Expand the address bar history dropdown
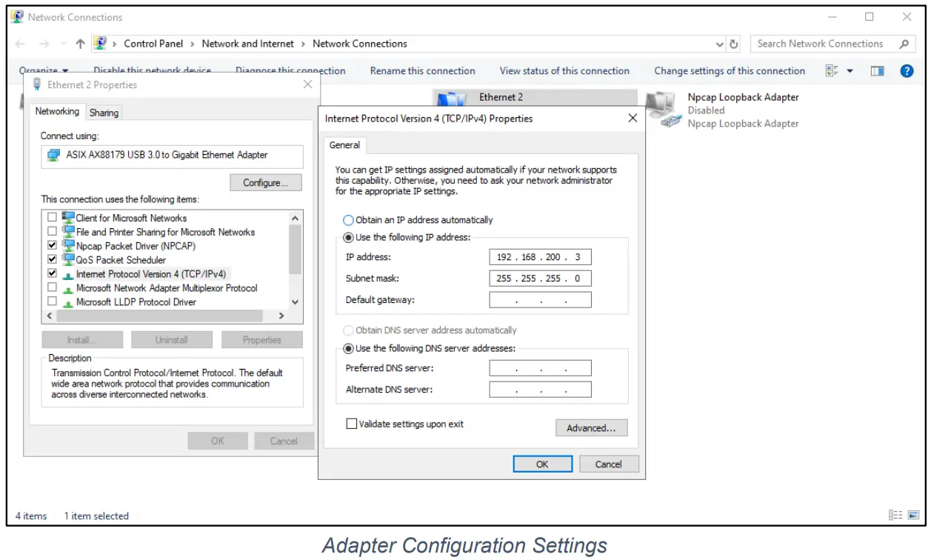 pos(720,44)
